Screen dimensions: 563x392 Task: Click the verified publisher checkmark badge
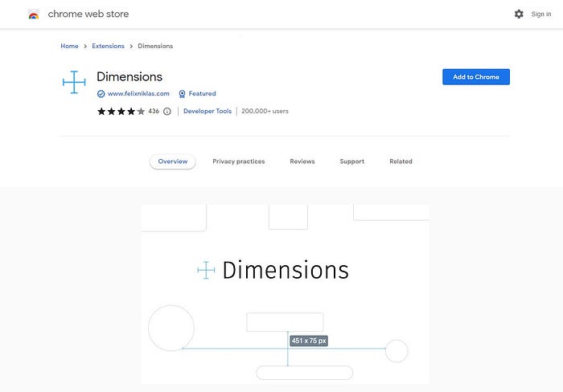coord(101,94)
